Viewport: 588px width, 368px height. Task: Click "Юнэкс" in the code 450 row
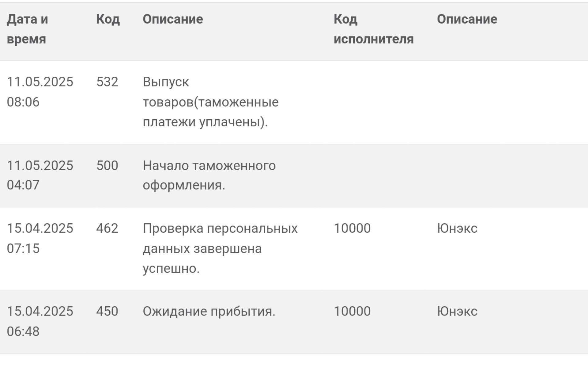[457, 312]
